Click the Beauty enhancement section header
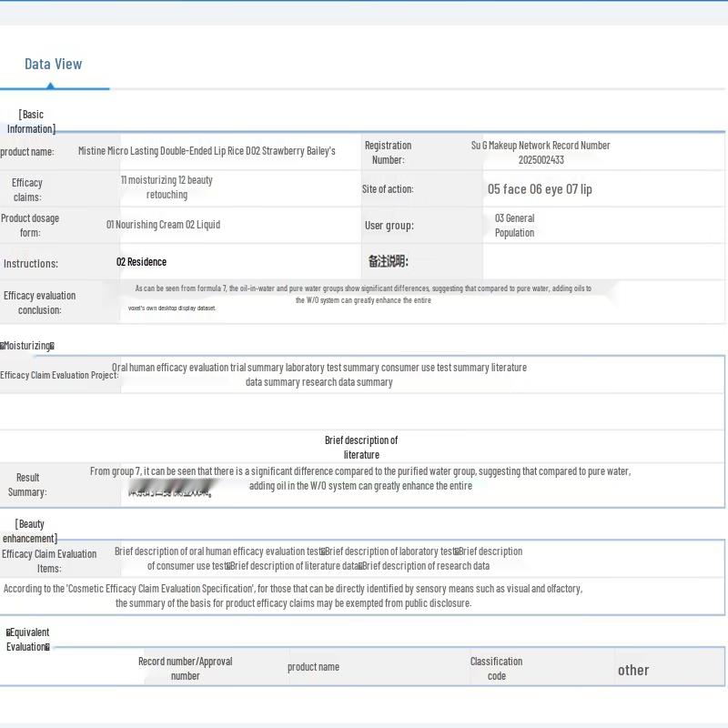The height and width of the screenshot is (728, 728). pos(30,531)
